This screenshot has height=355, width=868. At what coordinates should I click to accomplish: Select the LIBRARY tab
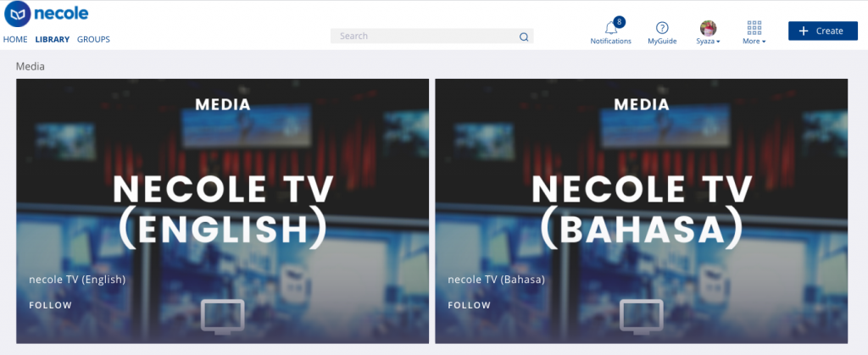[x=52, y=39]
